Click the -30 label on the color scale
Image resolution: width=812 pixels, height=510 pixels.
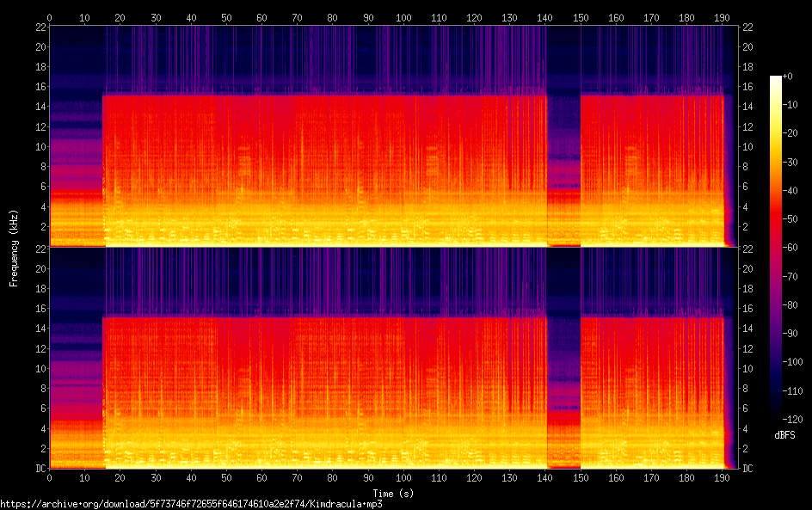click(790, 163)
